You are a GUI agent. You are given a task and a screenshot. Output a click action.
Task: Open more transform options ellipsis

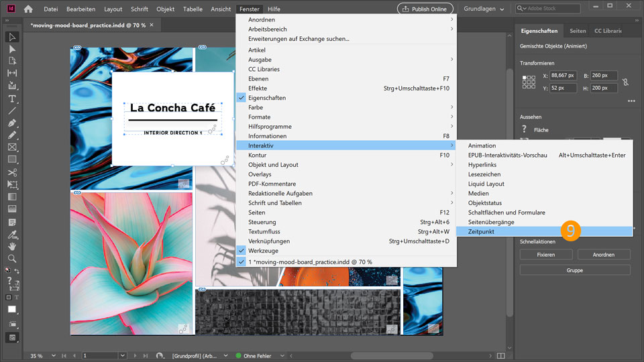click(x=631, y=101)
